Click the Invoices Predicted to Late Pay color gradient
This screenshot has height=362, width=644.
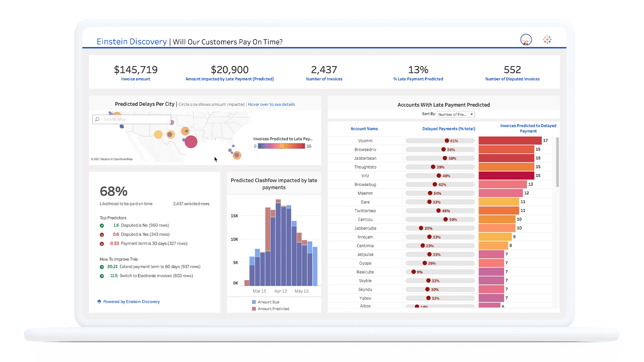tap(281, 146)
